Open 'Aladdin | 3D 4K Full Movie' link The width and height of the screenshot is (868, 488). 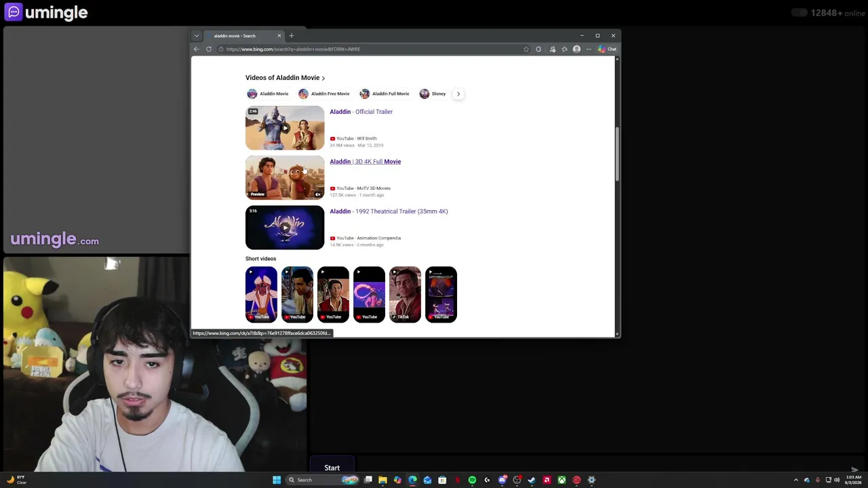[x=366, y=161]
